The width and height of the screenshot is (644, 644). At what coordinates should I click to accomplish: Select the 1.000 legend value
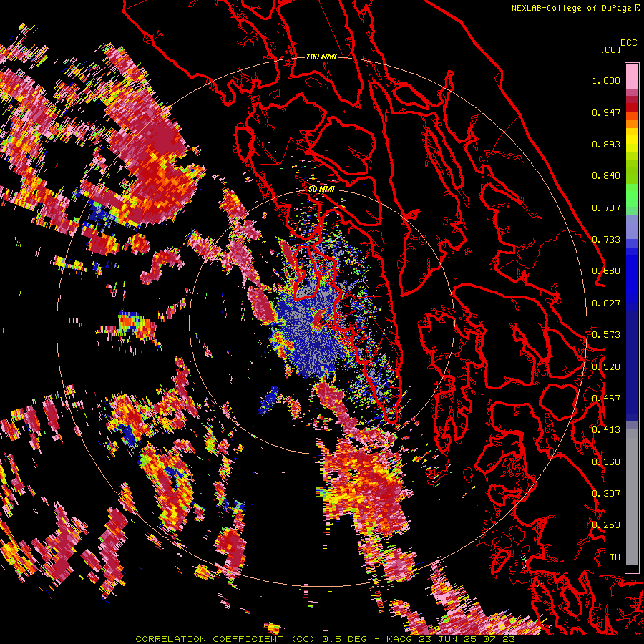tap(606, 80)
